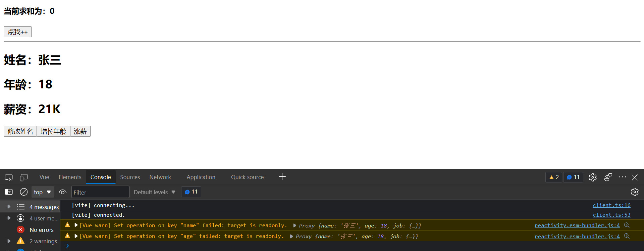This screenshot has width=644, height=251.
Task: Open the DevTools settings gear in the tab bar
Action: tap(593, 177)
